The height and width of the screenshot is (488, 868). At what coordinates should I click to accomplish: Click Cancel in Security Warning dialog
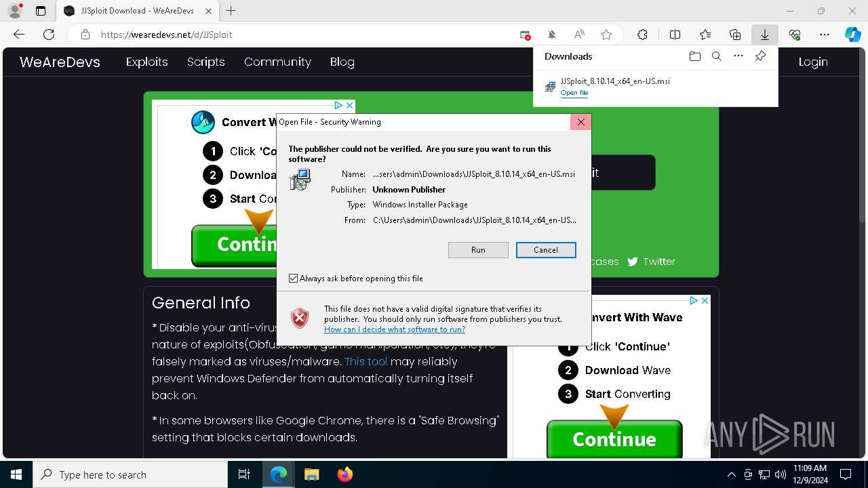coord(546,250)
